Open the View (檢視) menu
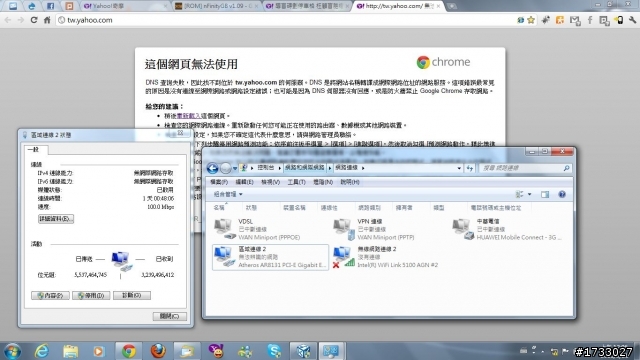 tap(270, 182)
